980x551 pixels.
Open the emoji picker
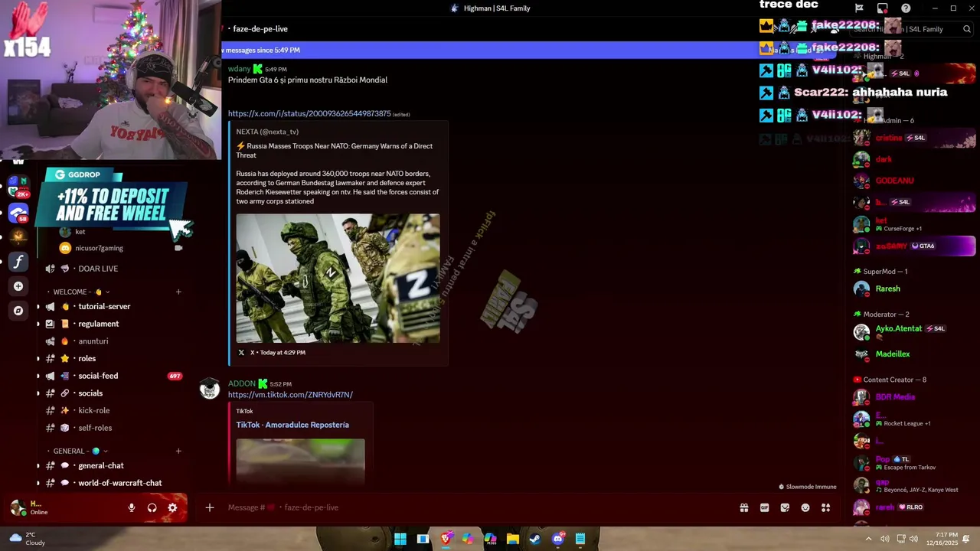click(x=805, y=507)
